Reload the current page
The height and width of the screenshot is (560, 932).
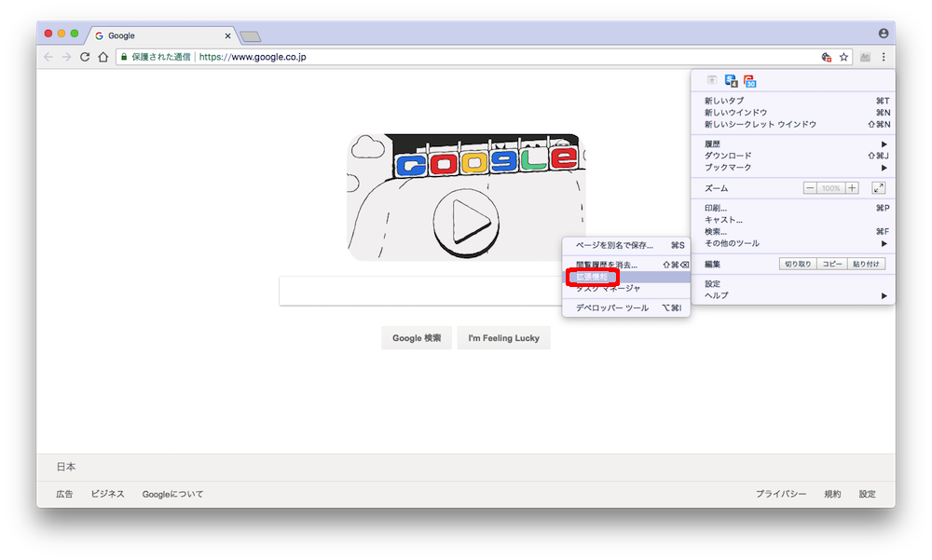tap(83, 56)
